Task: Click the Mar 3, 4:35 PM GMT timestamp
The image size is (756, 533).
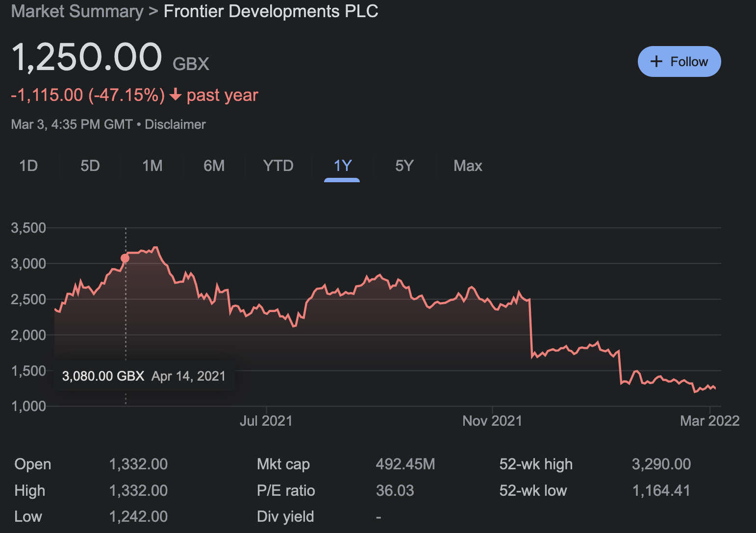Action: pyautogui.click(x=72, y=124)
